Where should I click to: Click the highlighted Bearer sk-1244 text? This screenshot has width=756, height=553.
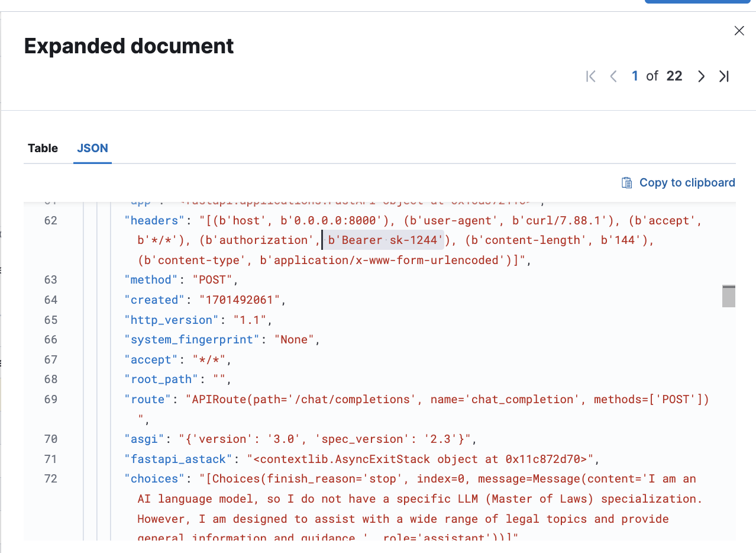coord(385,240)
